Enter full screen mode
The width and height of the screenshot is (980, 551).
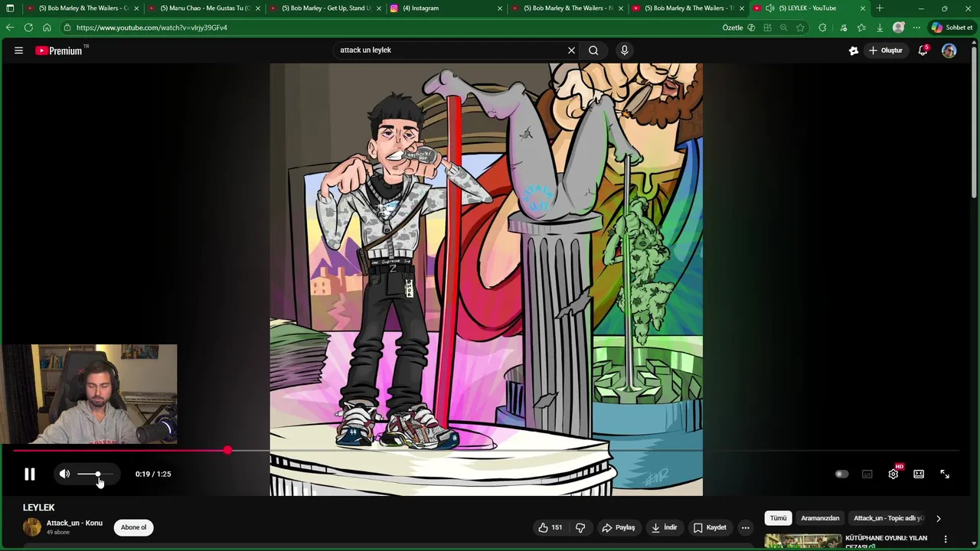pos(945,474)
